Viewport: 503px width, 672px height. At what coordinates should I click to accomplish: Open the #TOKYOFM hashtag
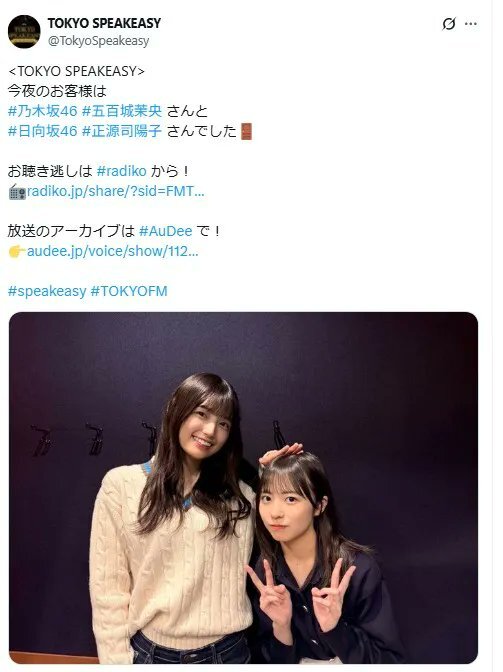coord(129,291)
